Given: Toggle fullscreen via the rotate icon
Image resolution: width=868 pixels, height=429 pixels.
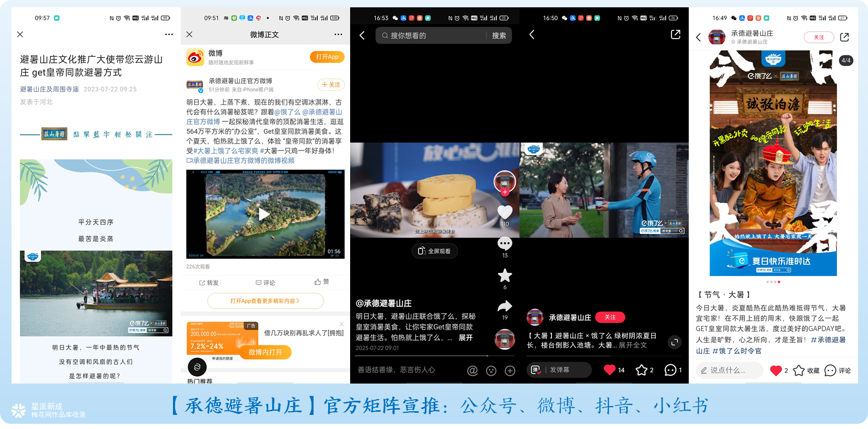Looking at the screenshot, I should tap(675, 342).
